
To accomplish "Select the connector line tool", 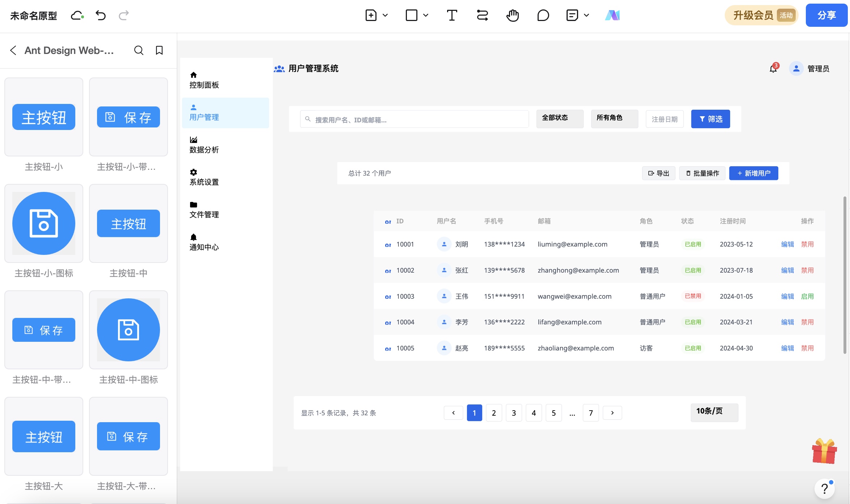I will [x=482, y=16].
